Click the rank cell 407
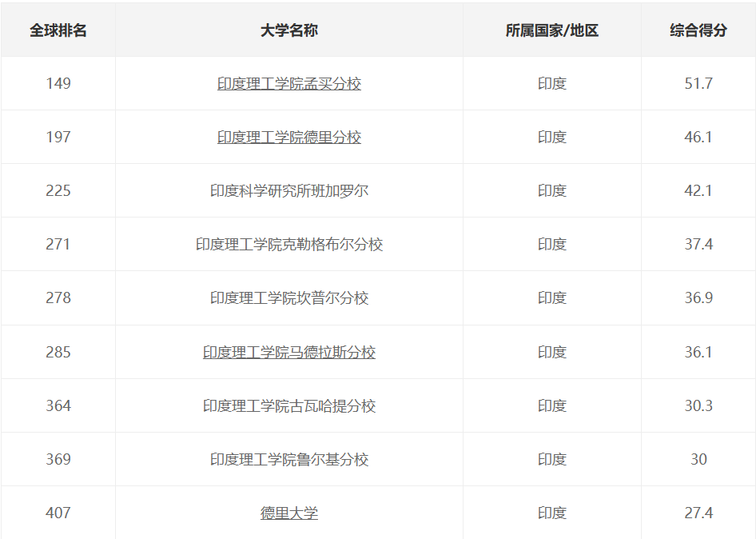 tap(58, 513)
